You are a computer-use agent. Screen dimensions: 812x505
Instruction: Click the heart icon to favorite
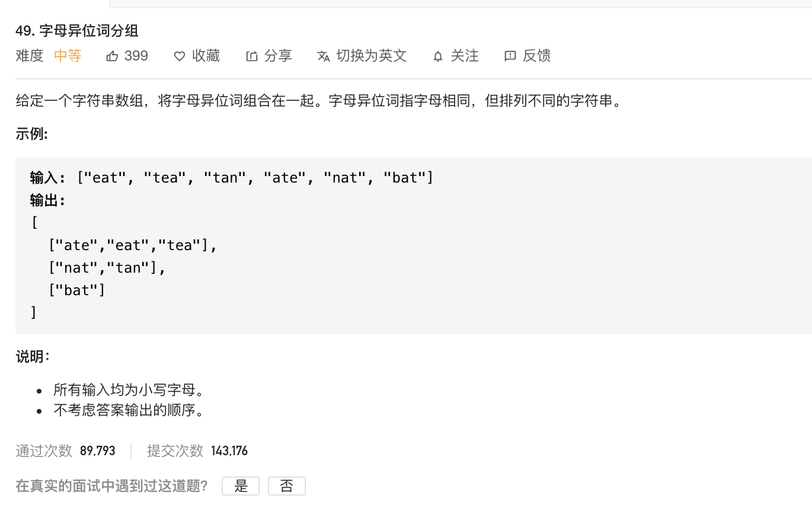[x=179, y=56]
